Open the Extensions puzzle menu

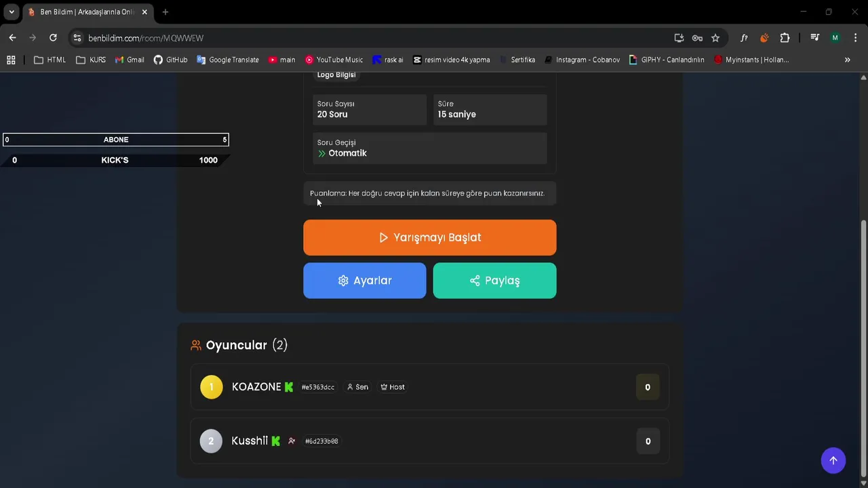click(x=785, y=38)
